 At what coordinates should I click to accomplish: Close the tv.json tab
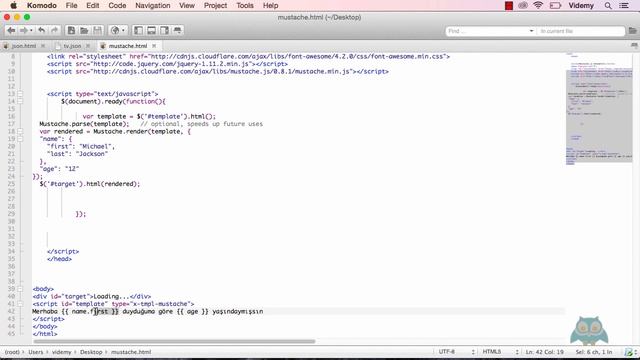coord(88,46)
